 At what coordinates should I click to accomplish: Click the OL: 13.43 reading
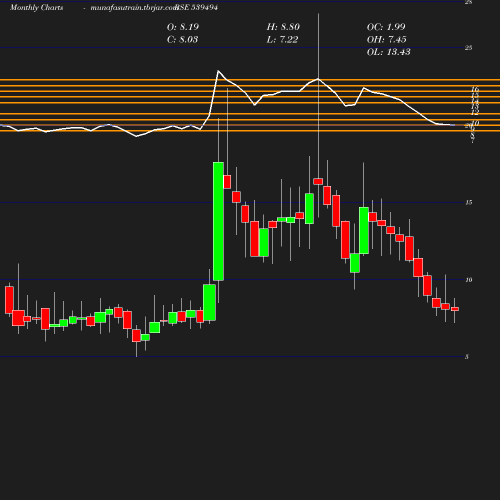(389, 52)
